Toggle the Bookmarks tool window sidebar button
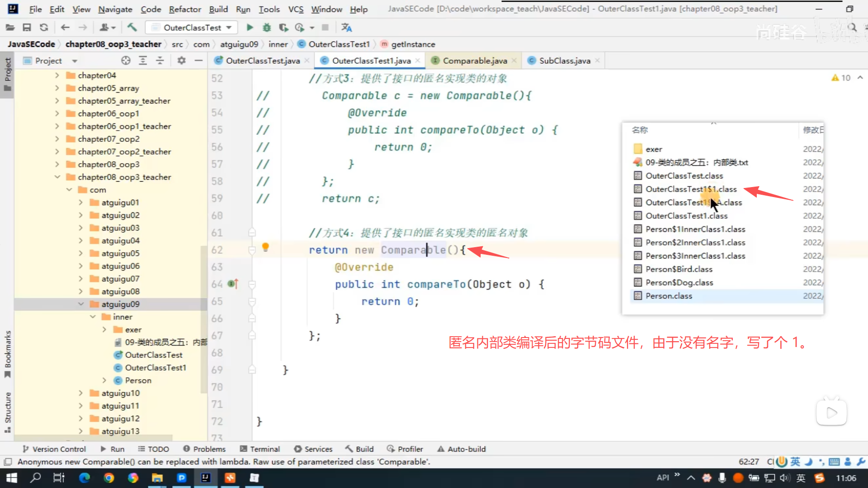The image size is (868, 488). pyautogui.click(x=8, y=355)
